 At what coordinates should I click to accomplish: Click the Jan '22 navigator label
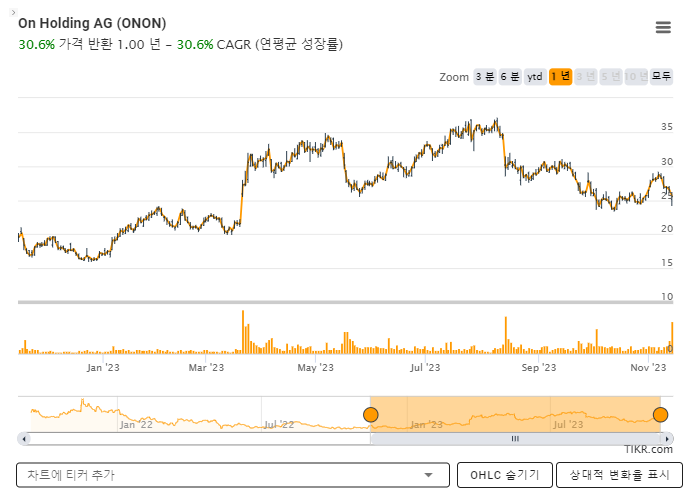point(136,425)
